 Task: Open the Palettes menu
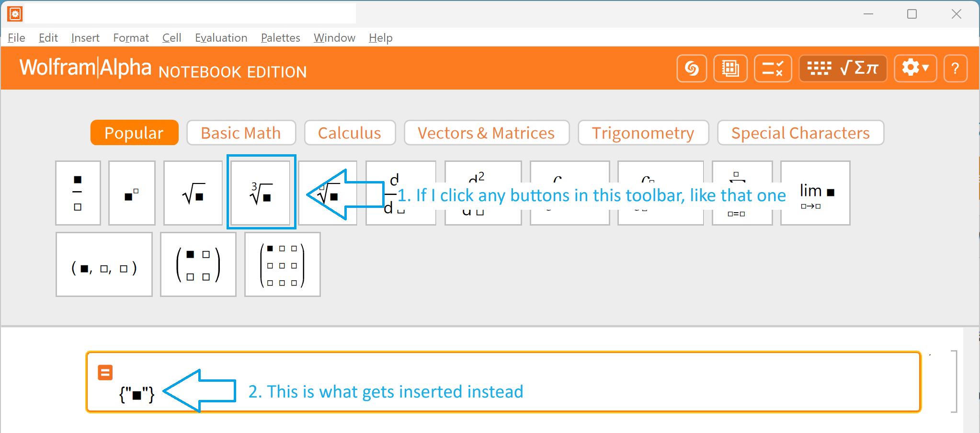(x=280, y=38)
